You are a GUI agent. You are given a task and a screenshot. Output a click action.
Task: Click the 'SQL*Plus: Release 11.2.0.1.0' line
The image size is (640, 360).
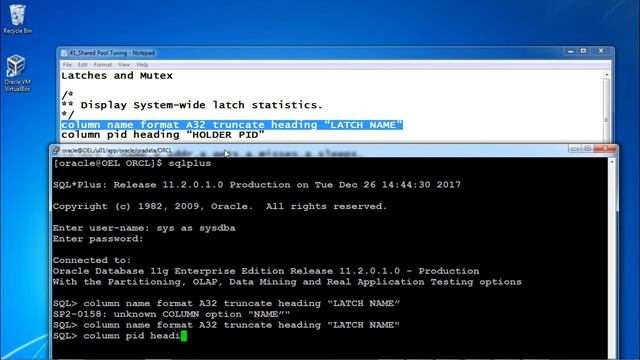[257, 185]
